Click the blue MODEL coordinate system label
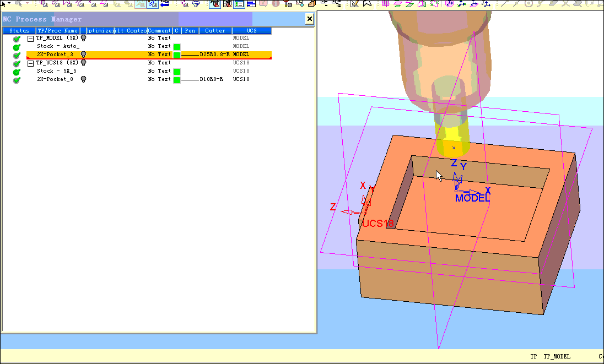 point(472,198)
